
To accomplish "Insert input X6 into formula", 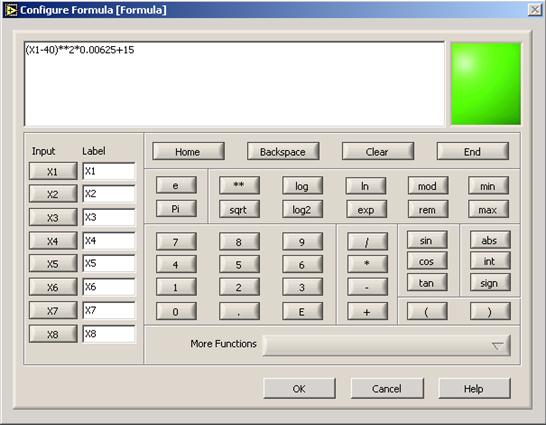I will tap(53, 287).
